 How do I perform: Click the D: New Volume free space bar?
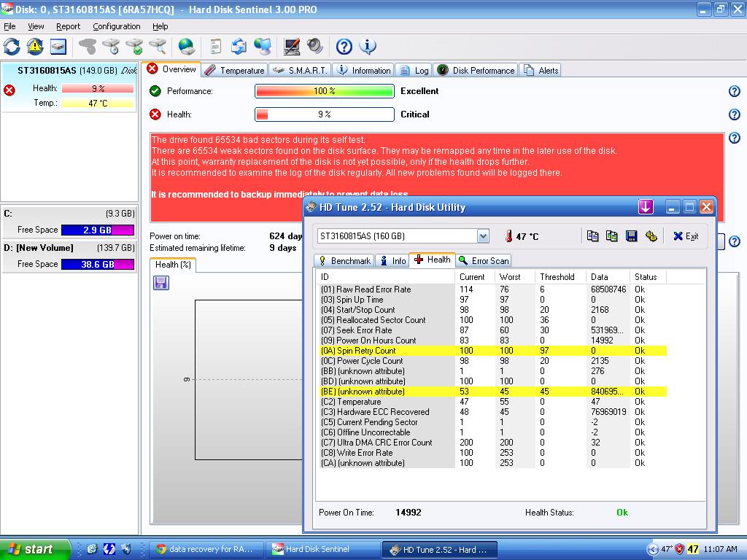pos(98,264)
